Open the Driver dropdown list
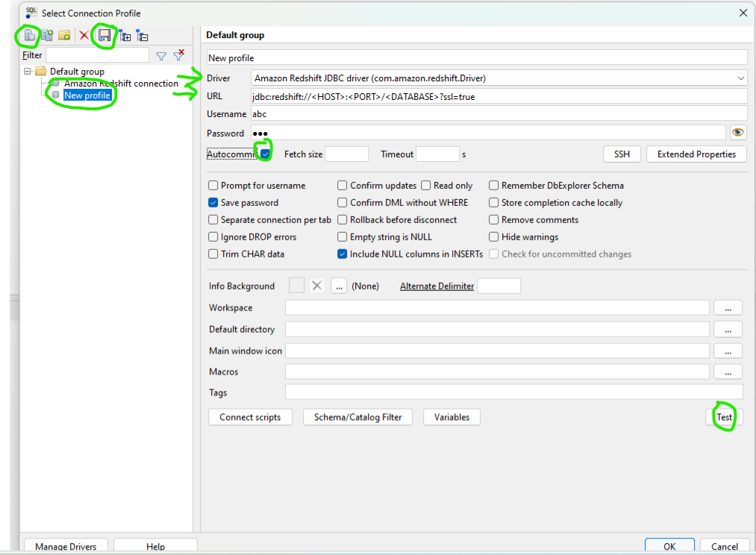This screenshot has height=555, width=756. pyautogui.click(x=740, y=78)
